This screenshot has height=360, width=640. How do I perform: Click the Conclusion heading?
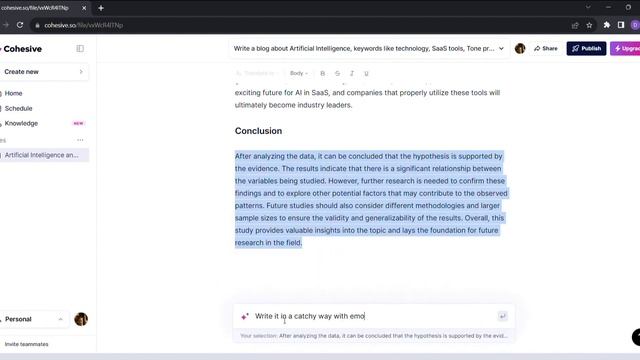(x=258, y=131)
